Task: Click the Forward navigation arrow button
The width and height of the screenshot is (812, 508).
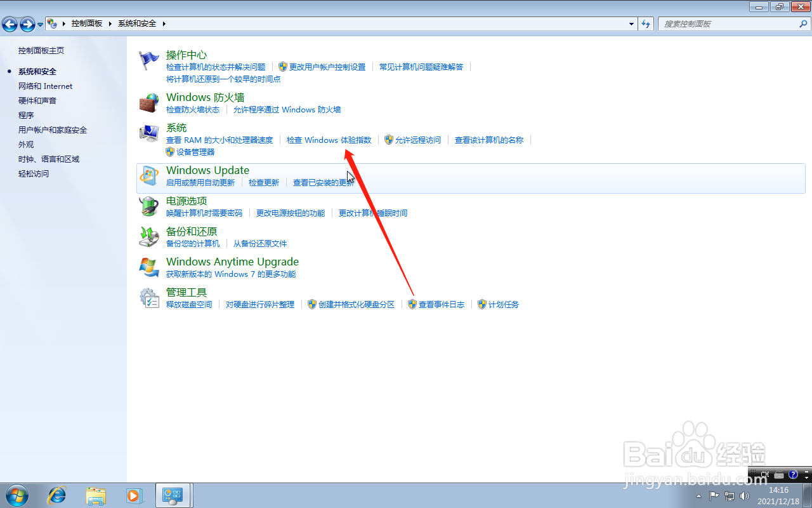Action: point(27,24)
